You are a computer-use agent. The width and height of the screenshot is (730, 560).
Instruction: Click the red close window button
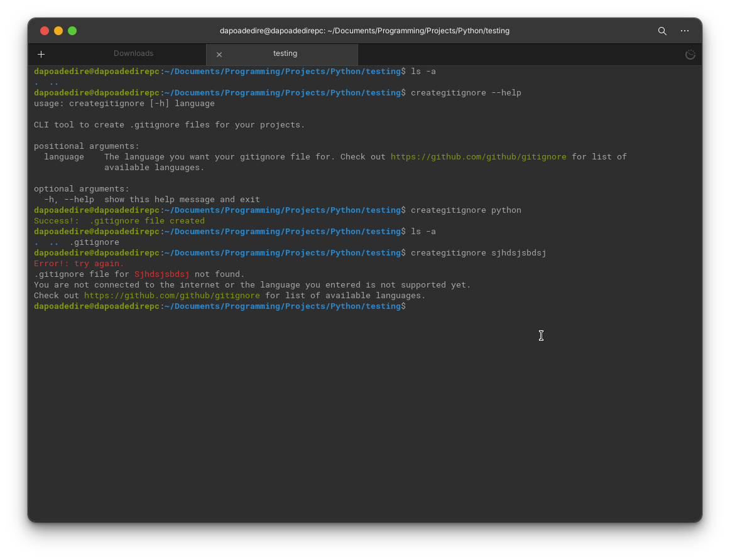click(x=45, y=31)
